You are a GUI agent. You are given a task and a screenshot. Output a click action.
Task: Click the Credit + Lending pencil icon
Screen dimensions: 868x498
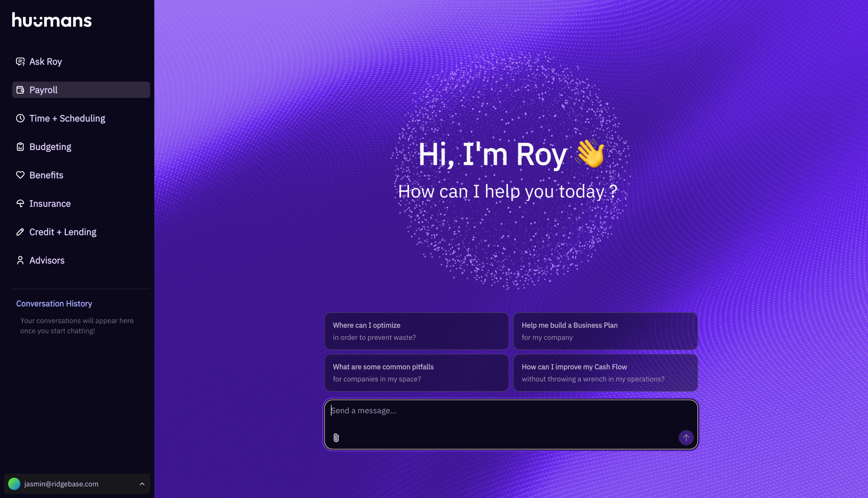20,232
